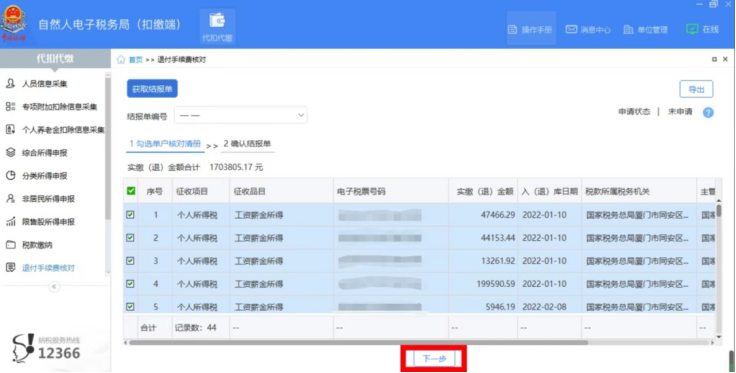Screen dimensions: 736x373
Task: Switch to 2 确认结报单 step tab
Action: click(x=247, y=144)
